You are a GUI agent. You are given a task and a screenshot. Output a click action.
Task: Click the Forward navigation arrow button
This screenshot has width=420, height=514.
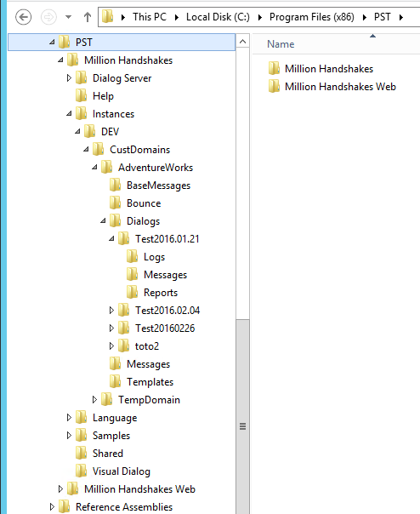click(48, 17)
